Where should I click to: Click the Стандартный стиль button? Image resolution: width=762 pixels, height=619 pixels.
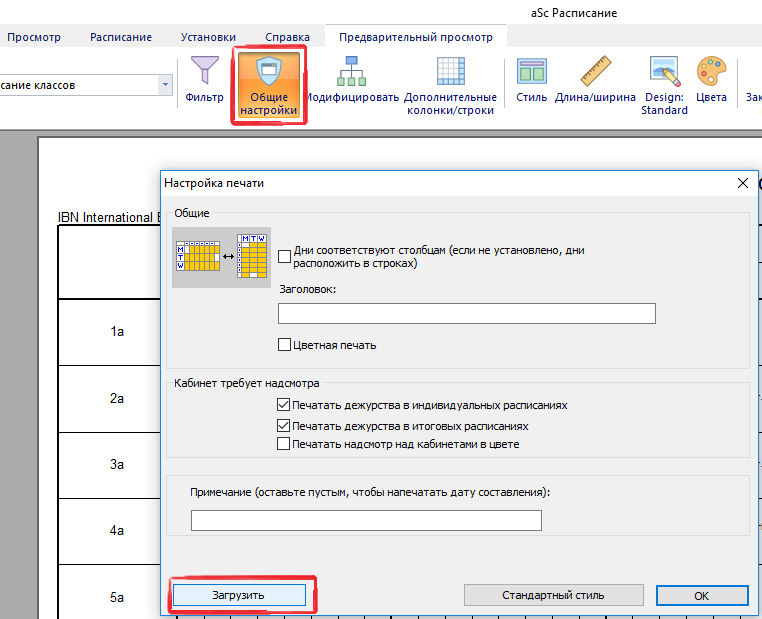point(553,595)
